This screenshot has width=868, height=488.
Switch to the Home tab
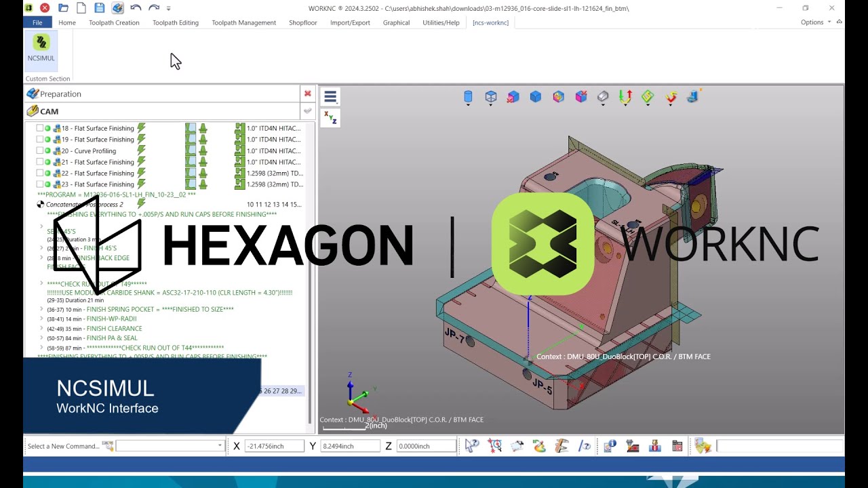67,22
